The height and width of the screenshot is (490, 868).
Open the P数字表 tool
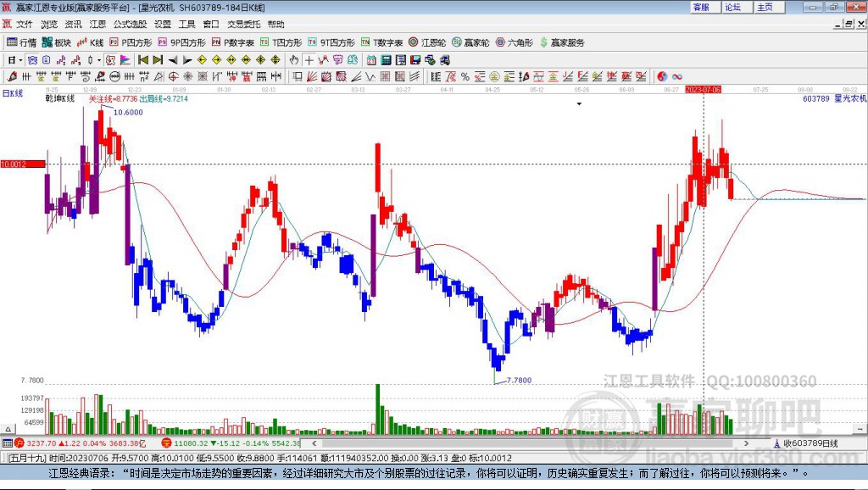(x=233, y=42)
